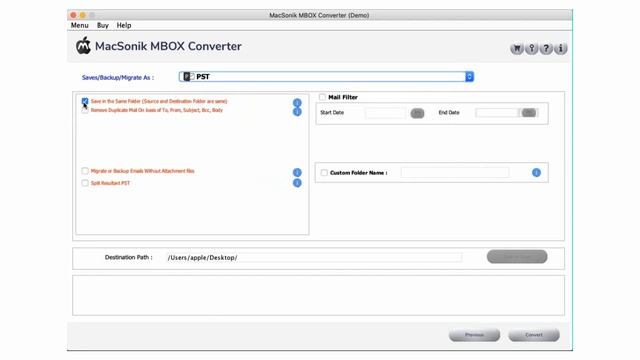The image size is (640, 360).
Task: Show info for Split Resultant PST
Action: [x=297, y=183]
